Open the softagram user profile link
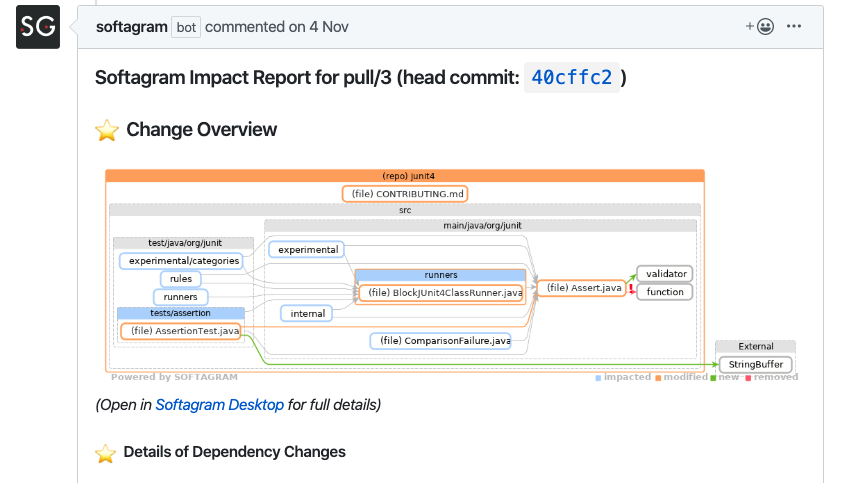 pyautogui.click(x=131, y=27)
